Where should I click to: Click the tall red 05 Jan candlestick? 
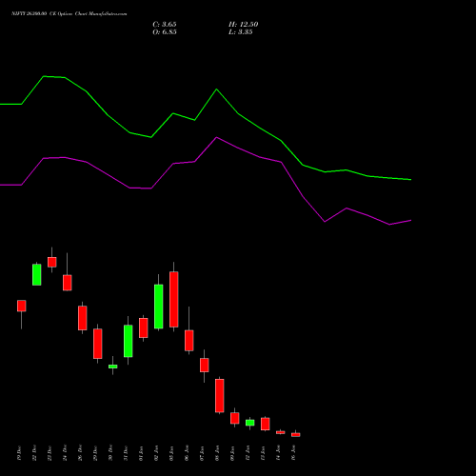point(174,300)
